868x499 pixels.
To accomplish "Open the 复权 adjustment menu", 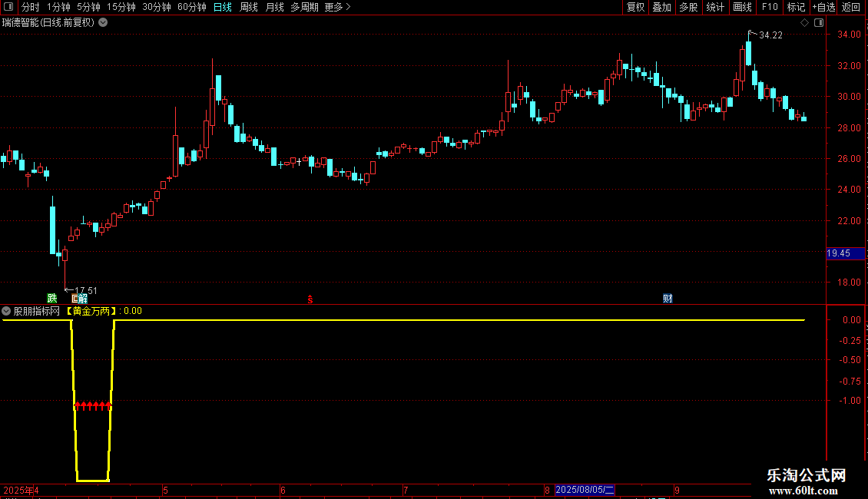I will click(635, 7).
